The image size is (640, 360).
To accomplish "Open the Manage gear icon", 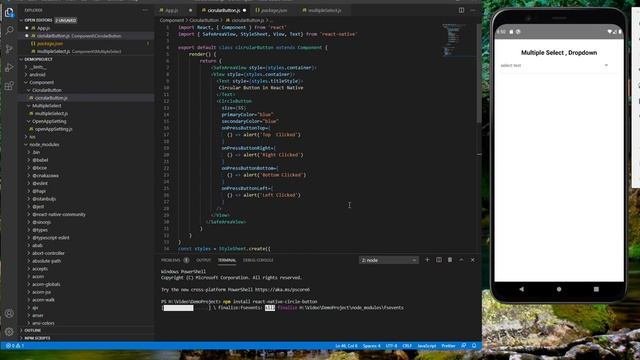I will 9,331.
